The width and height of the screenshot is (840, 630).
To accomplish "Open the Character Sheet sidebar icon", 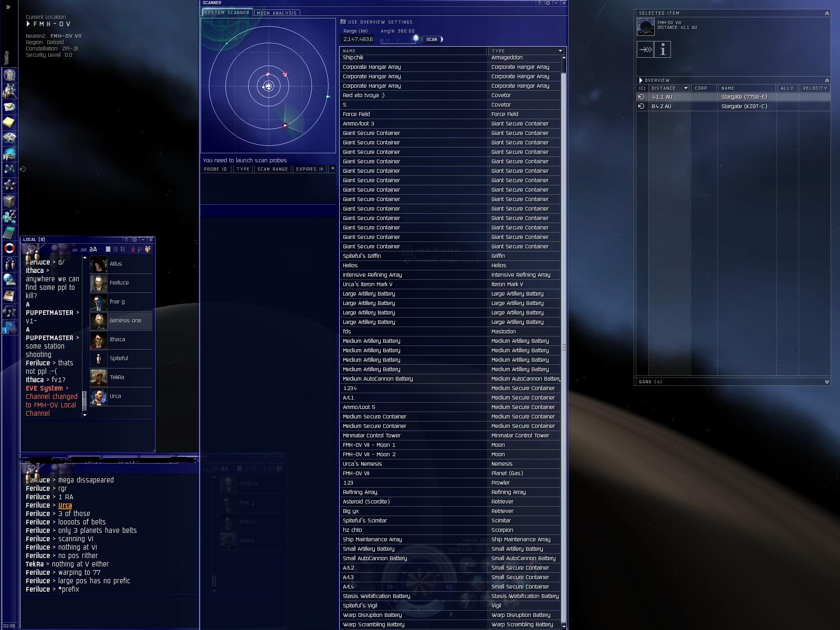I will pos(9,75).
